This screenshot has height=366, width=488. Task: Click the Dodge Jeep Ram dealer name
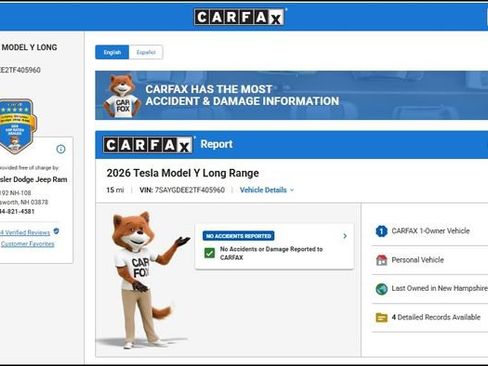coord(33,179)
